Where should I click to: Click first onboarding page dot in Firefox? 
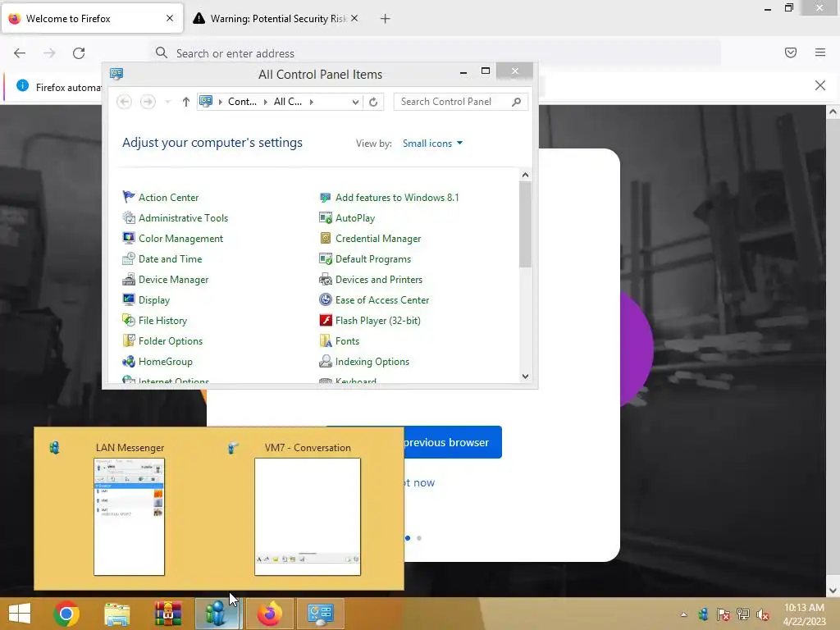(408, 538)
